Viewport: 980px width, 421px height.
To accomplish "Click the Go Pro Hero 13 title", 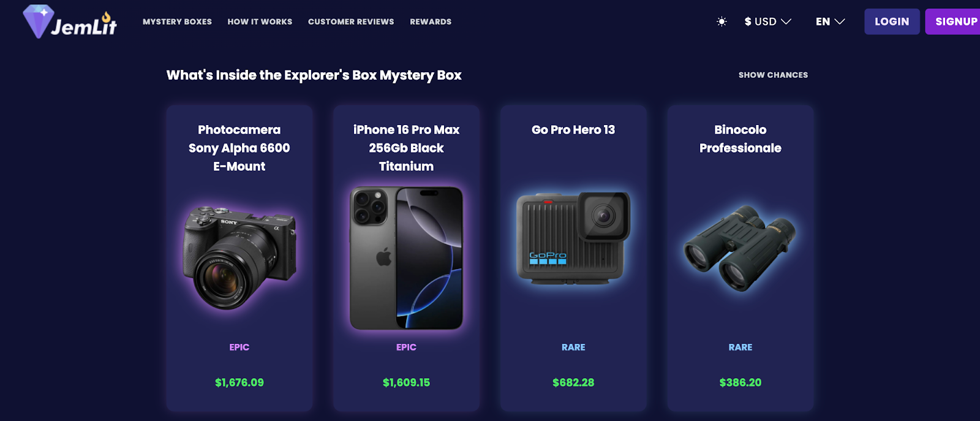I will (x=573, y=130).
